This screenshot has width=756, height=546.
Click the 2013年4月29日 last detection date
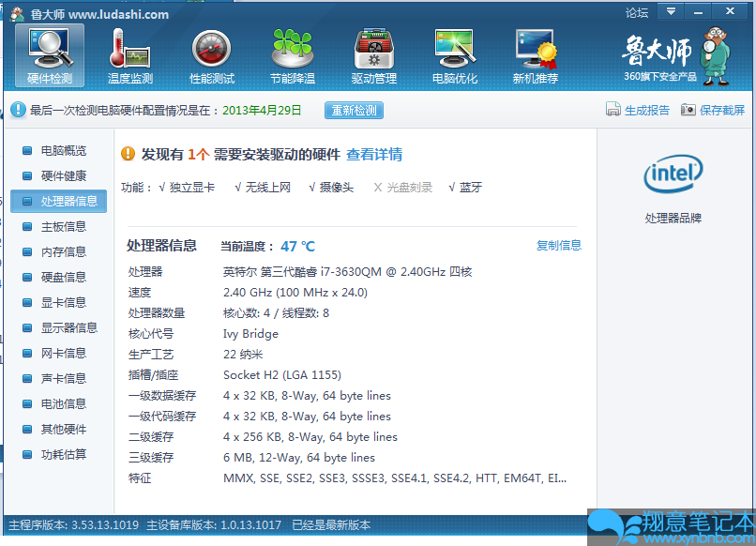[x=262, y=111]
